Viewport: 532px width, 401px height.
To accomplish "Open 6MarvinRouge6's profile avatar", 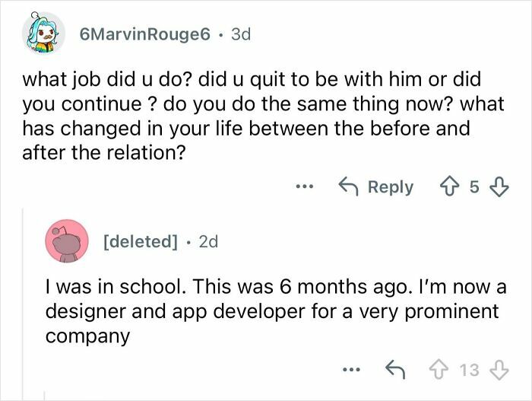I will click(41, 33).
